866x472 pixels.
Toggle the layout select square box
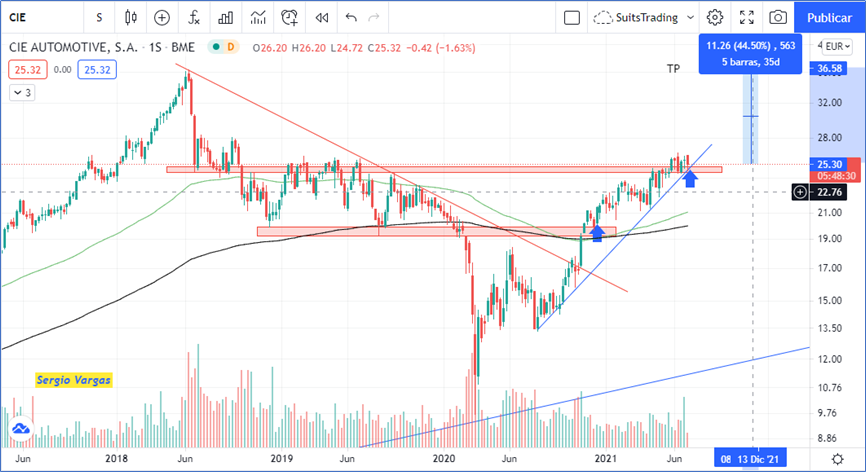[x=572, y=17]
